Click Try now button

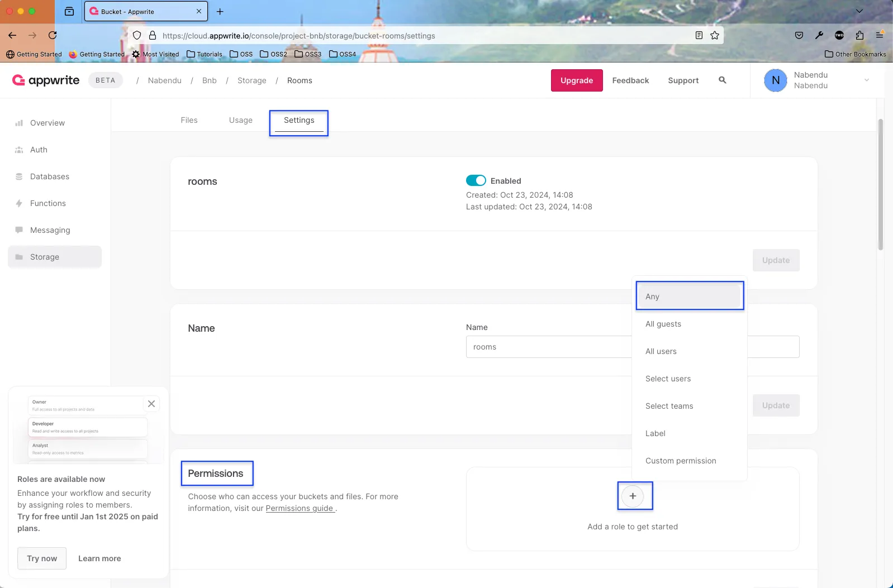42,558
